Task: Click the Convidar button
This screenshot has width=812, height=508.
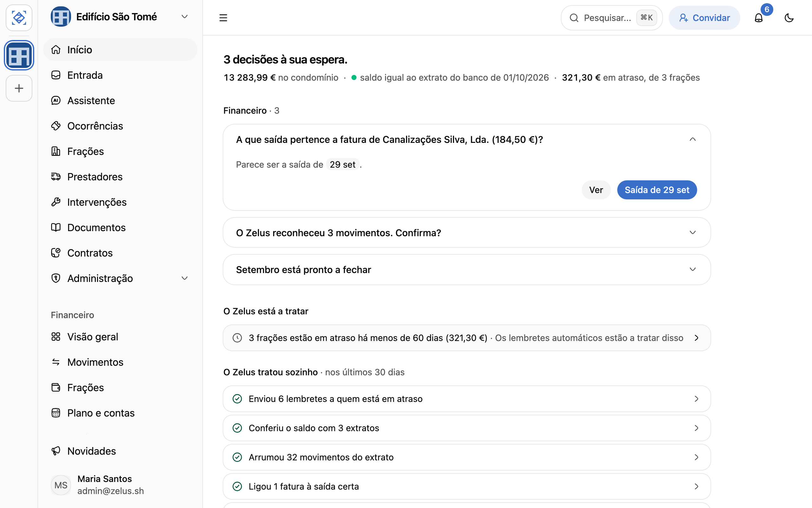Action: click(x=704, y=17)
